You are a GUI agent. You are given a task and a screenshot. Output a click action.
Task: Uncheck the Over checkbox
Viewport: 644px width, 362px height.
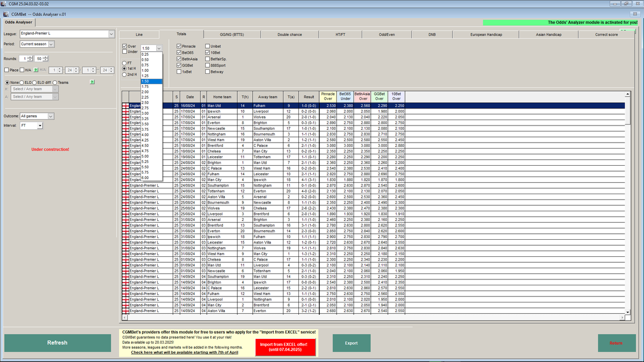(x=125, y=47)
